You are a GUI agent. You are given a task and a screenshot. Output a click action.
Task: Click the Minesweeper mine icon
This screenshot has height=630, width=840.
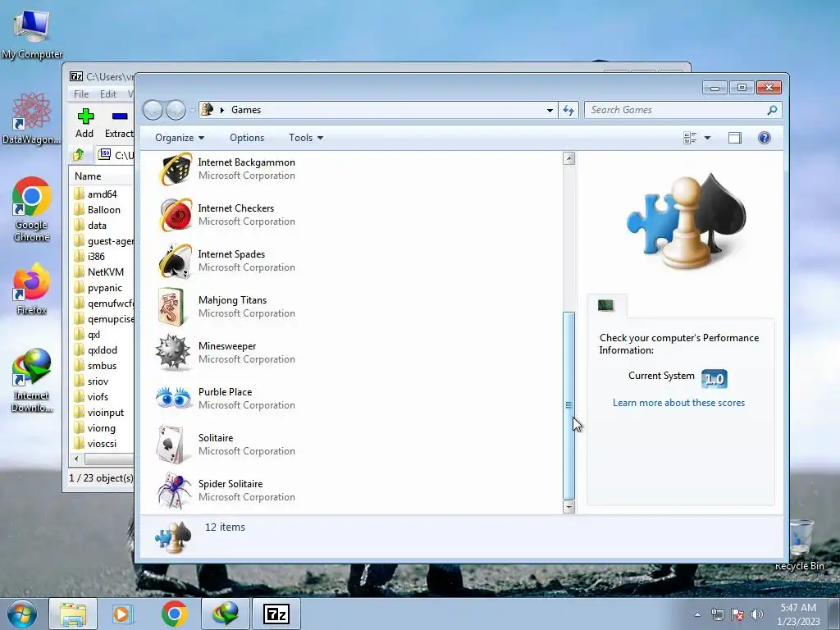[x=172, y=353]
